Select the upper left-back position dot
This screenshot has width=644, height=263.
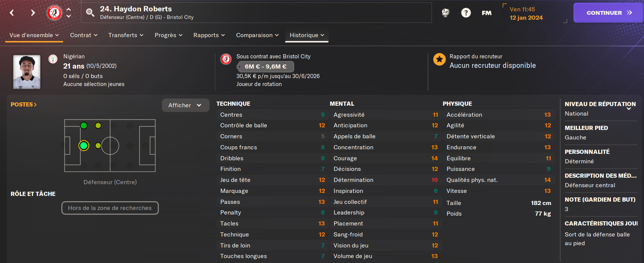click(84, 125)
